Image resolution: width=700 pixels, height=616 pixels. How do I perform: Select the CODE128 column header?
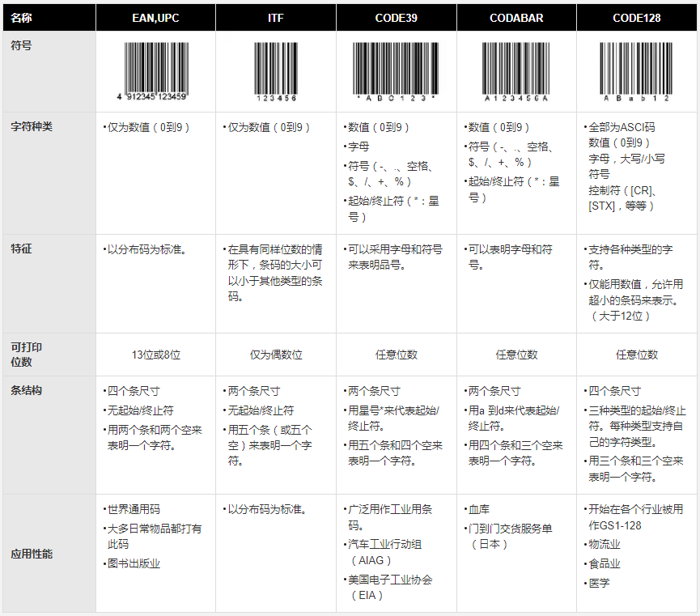click(637, 18)
